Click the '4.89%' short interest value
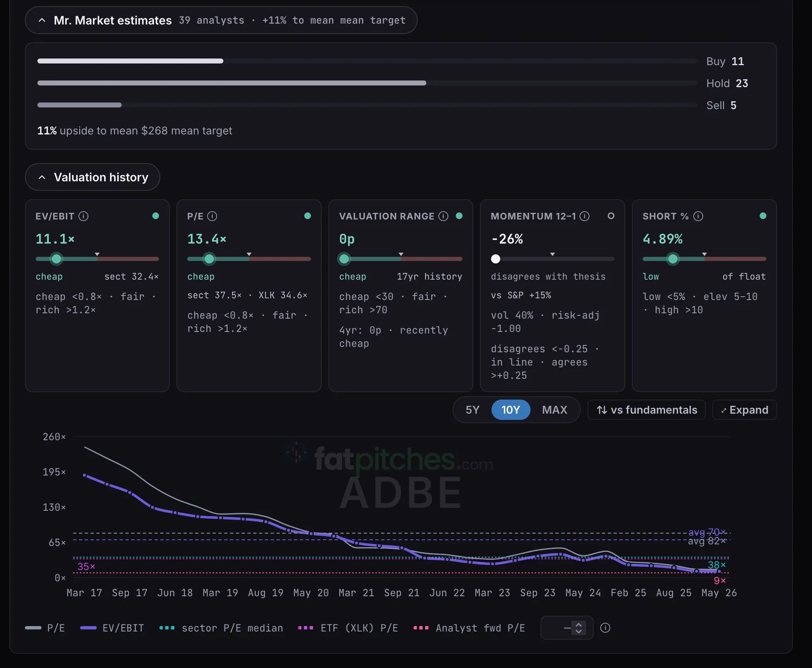Image resolution: width=812 pixels, height=668 pixels. point(663,239)
